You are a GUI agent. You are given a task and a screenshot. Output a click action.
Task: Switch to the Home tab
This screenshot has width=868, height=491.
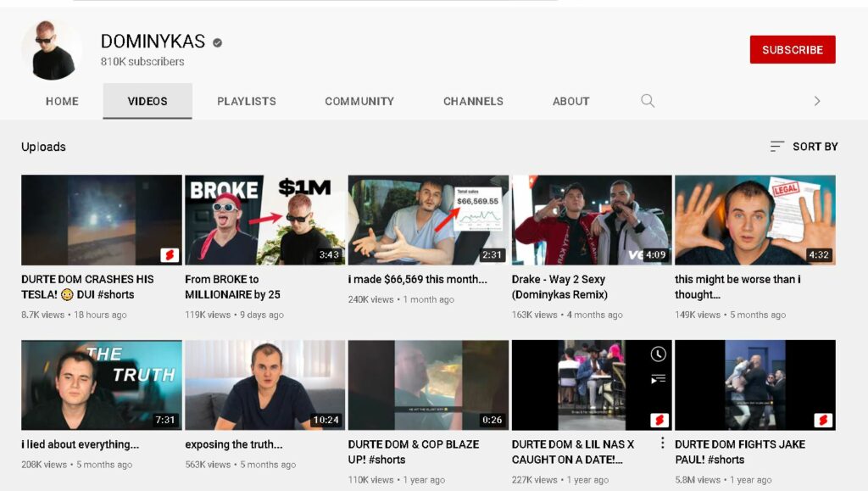pyautogui.click(x=62, y=101)
